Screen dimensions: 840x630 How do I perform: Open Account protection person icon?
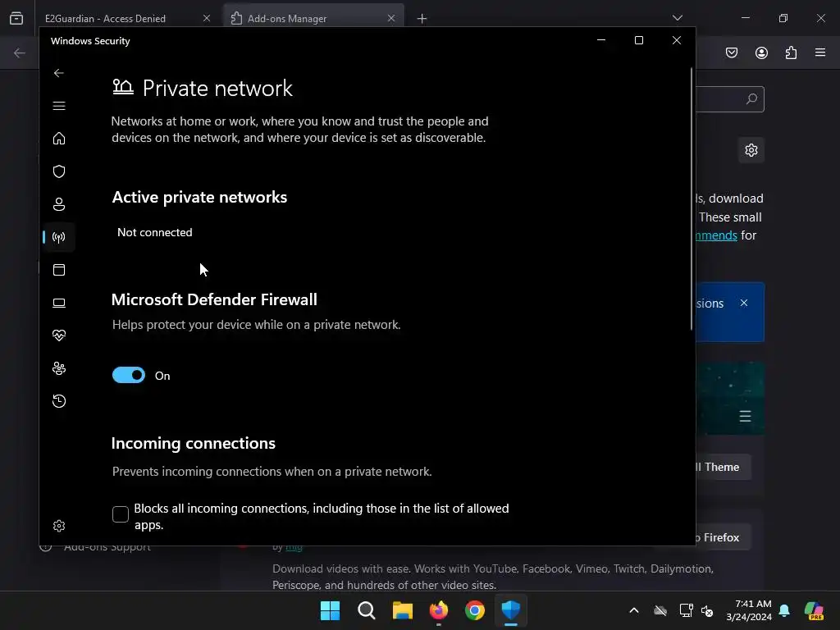coord(59,204)
